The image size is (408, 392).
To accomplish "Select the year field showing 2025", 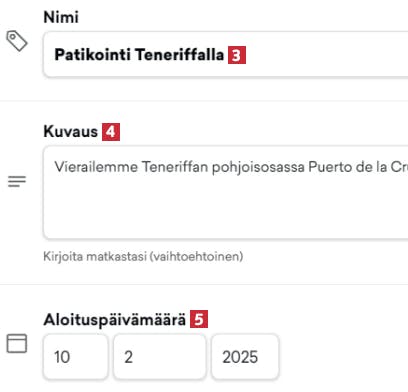I will pos(245,357).
